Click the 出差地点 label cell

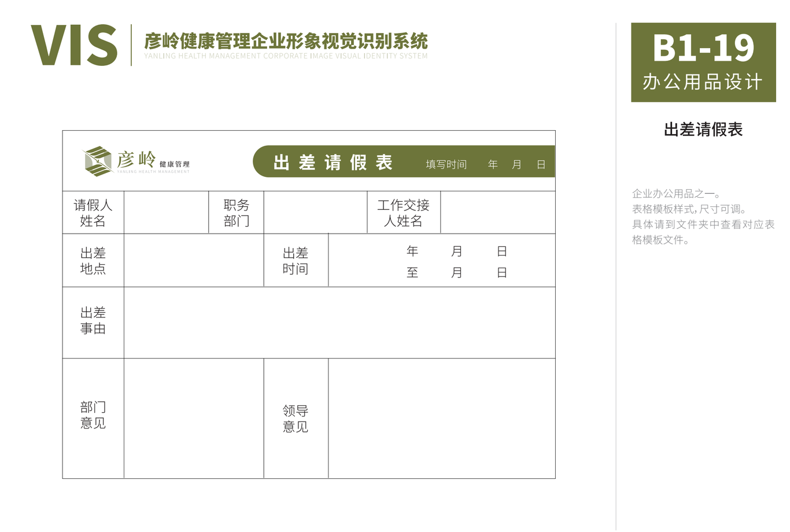pyautogui.click(x=93, y=260)
